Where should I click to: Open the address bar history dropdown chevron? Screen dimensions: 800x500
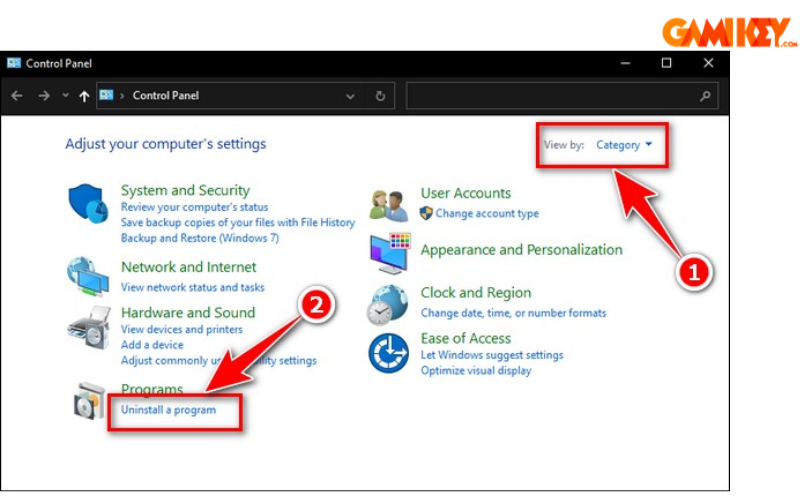(350, 96)
